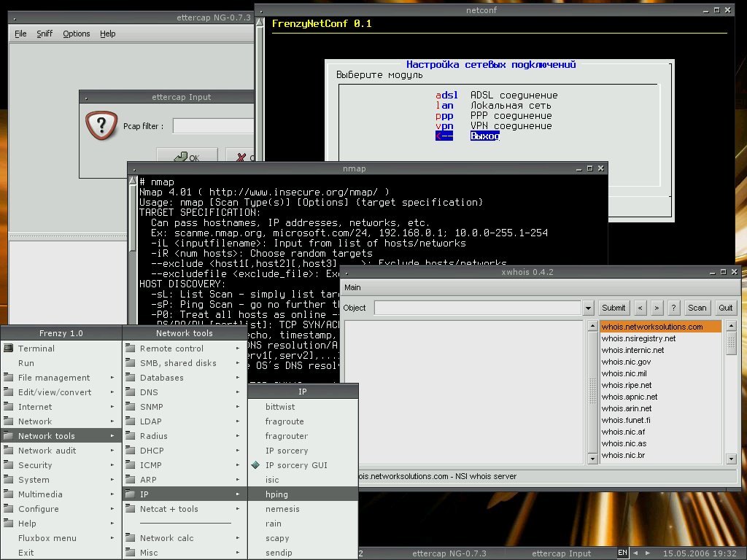Click the File management folder icon
This screenshot has height=560, width=747.
point(9,377)
